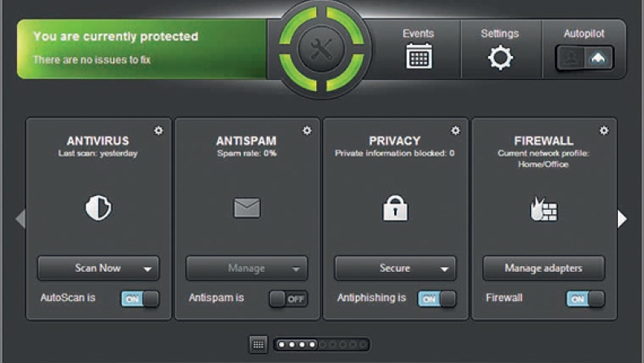
Task: Go to previous module page with left arrow
Action: pyautogui.click(x=20, y=218)
